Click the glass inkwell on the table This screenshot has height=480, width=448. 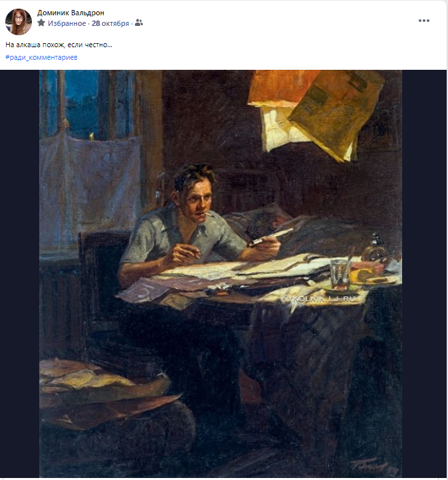[x=376, y=248]
